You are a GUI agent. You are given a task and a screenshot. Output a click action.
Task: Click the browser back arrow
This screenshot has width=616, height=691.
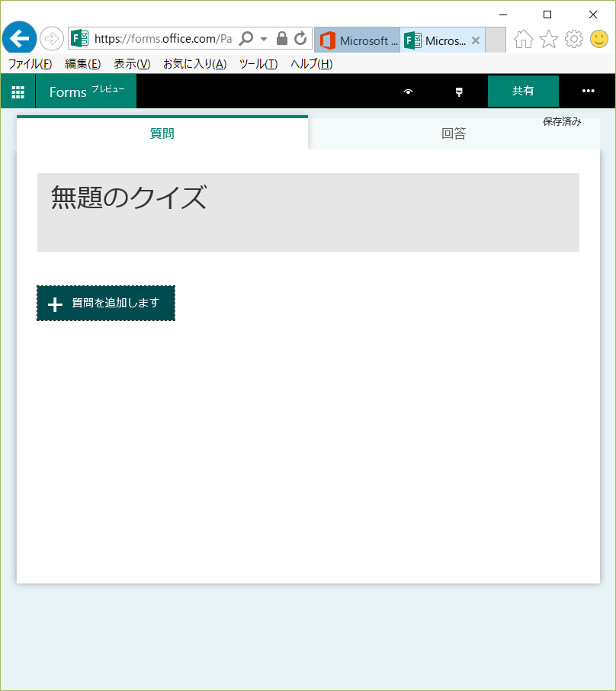click(19, 38)
